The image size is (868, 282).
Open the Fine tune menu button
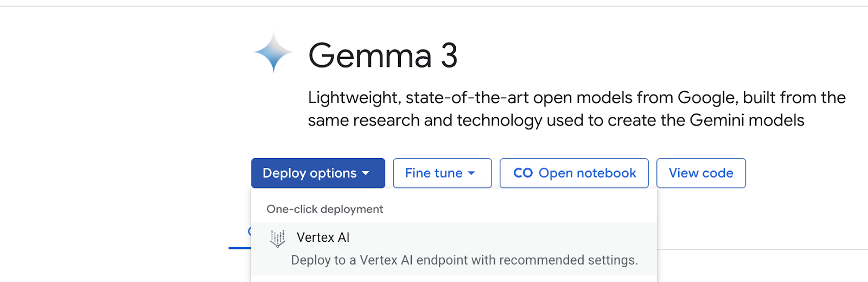click(x=434, y=173)
